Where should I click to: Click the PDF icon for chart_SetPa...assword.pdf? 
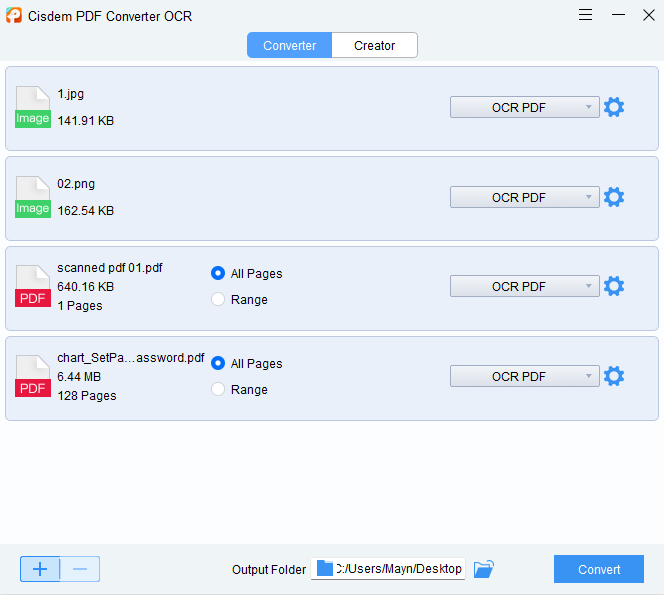[33, 376]
